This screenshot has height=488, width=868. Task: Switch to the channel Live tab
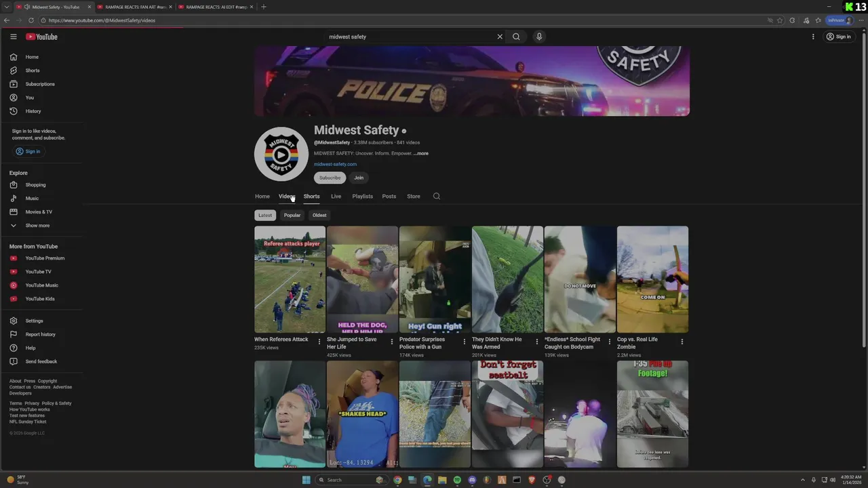click(336, 196)
